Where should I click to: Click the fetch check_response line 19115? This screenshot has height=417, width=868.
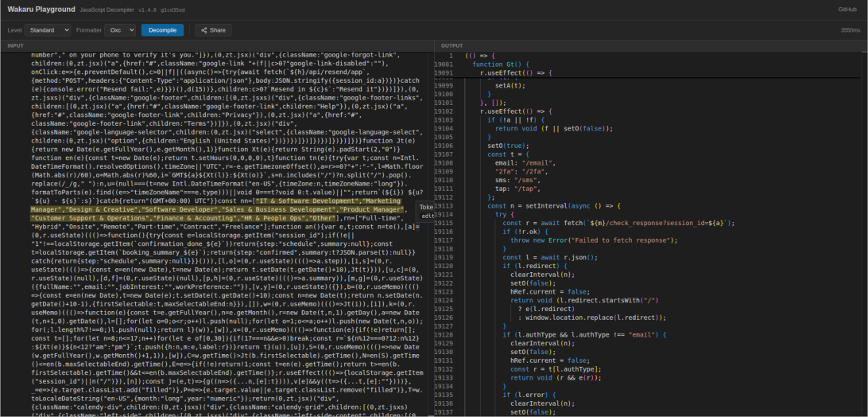tap(618, 223)
